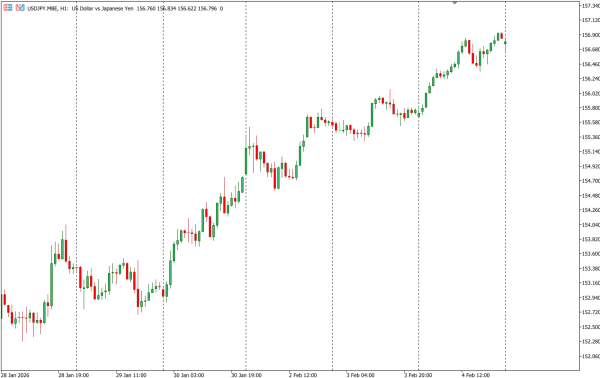The height and width of the screenshot is (378, 600).
Task: Click the open price value 156.760
Action: point(146,8)
